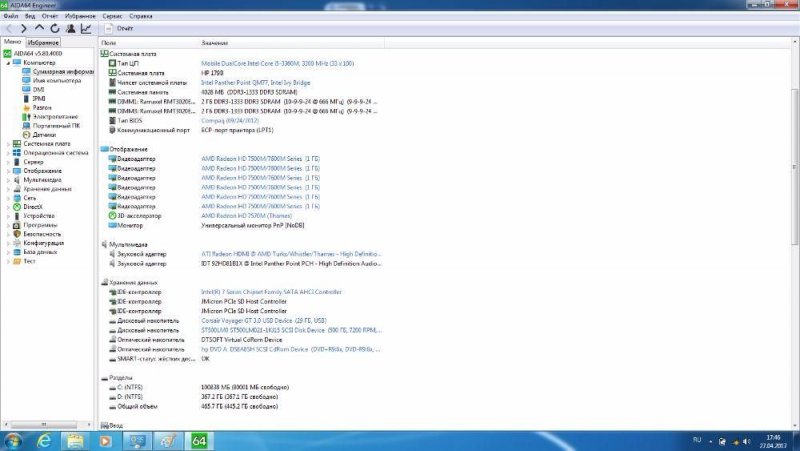This screenshot has height=451, width=800.
Task: Launch Internet Explorer from the taskbar
Action: (44, 441)
